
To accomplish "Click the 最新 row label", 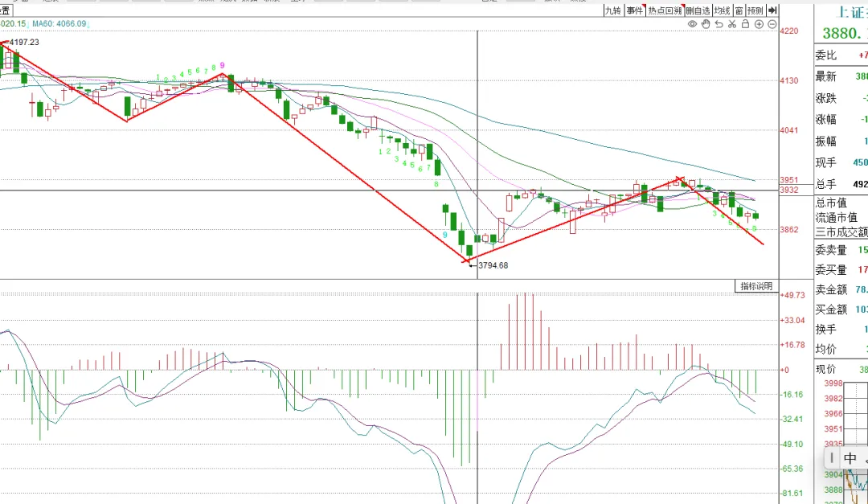I will click(826, 76).
